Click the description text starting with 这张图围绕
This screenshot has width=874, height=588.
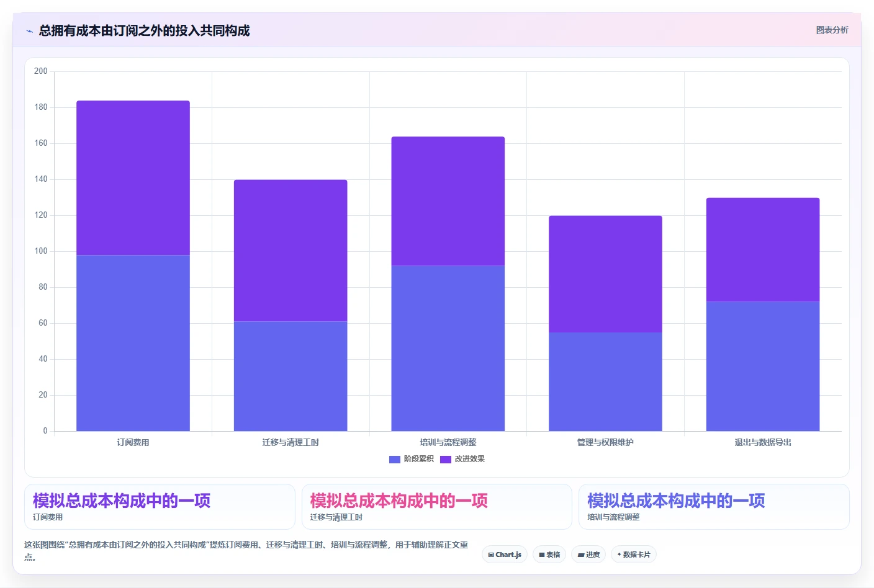[246, 551]
